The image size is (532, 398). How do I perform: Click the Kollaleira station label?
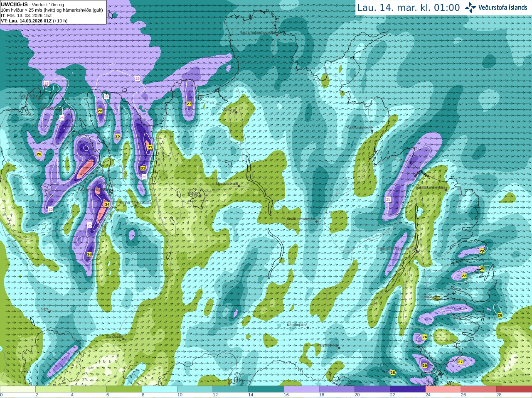[429, 297]
